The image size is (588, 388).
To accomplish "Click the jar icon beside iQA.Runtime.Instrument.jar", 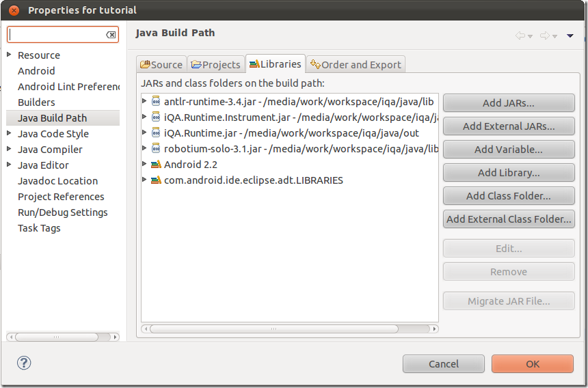I will pos(156,117).
